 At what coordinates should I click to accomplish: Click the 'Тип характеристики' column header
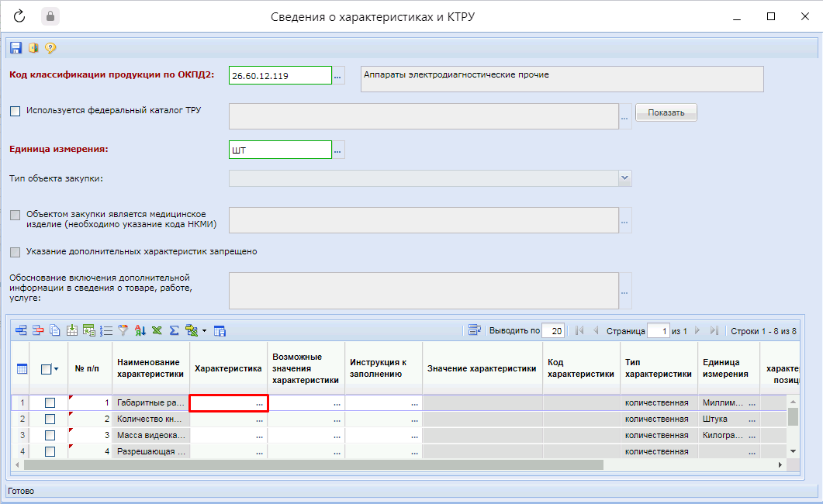(x=658, y=368)
